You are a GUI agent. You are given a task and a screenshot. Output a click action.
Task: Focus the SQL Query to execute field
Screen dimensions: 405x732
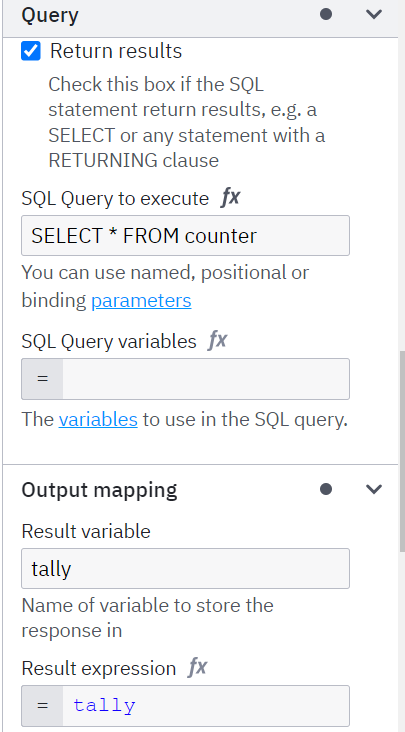pos(185,235)
